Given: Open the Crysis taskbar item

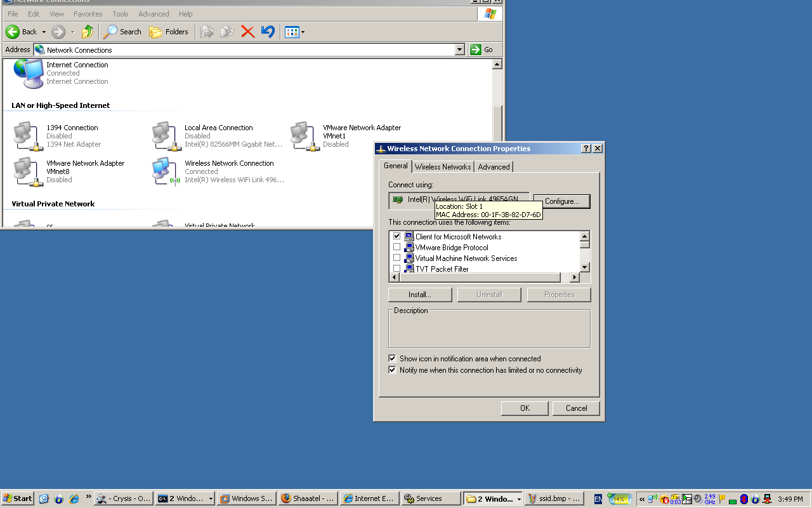Looking at the screenshot, I should pyautogui.click(x=124, y=498).
